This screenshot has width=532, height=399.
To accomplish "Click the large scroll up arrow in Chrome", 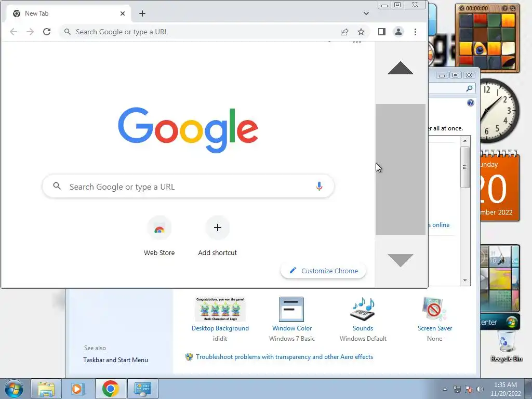I will click(x=401, y=68).
